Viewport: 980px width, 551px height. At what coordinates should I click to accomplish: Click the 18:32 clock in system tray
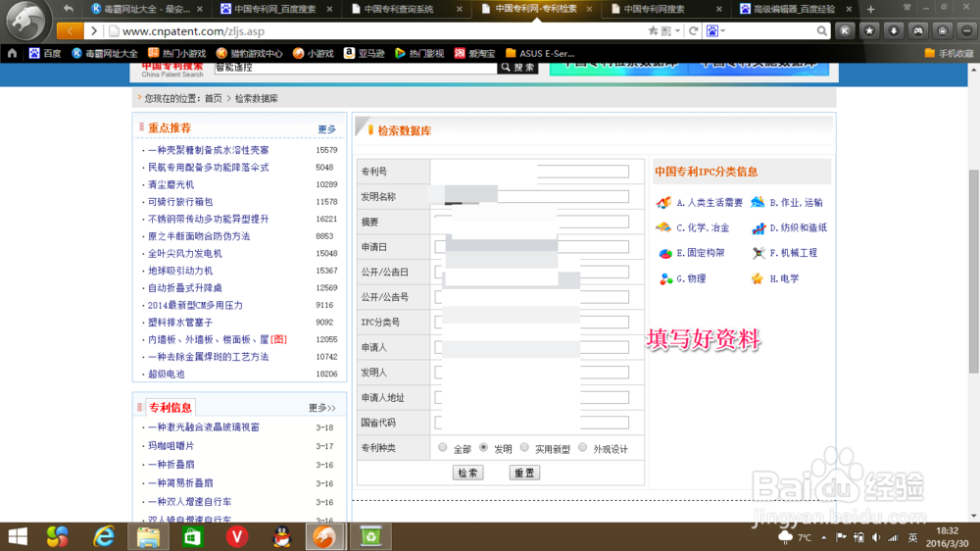click(x=947, y=531)
